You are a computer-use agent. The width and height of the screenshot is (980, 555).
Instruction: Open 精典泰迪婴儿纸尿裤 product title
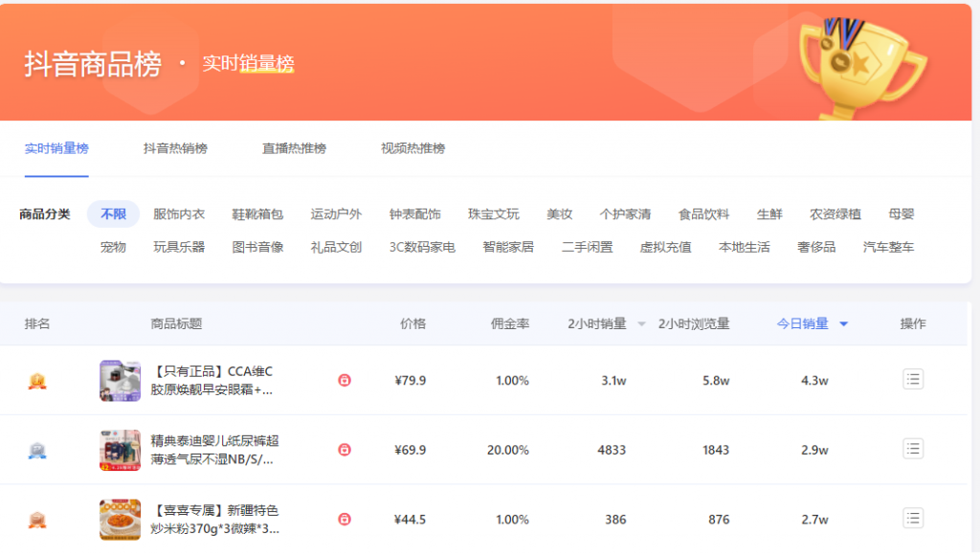pyautogui.click(x=214, y=450)
